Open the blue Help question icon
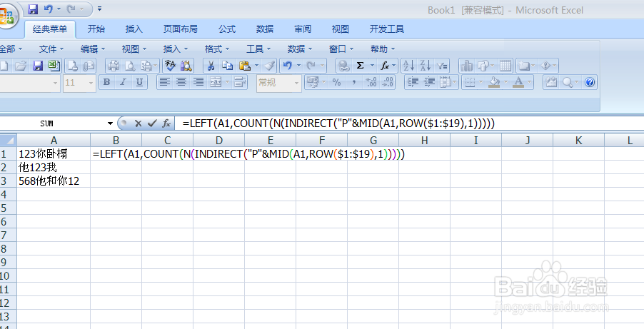The height and width of the screenshot is (329, 644). pyautogui.click(x=590, y=83)
